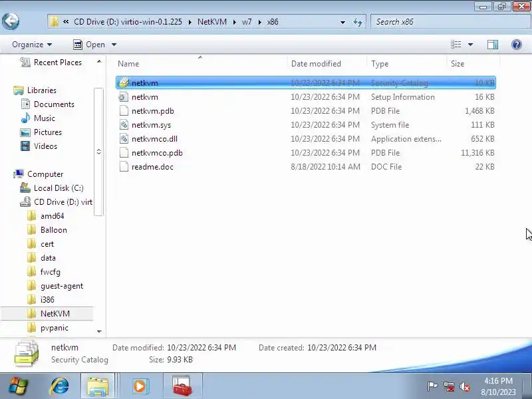This screenshot has height=399, width=532.
Task: Open the Windows Start menu
Action: click(x=19, y=386)
